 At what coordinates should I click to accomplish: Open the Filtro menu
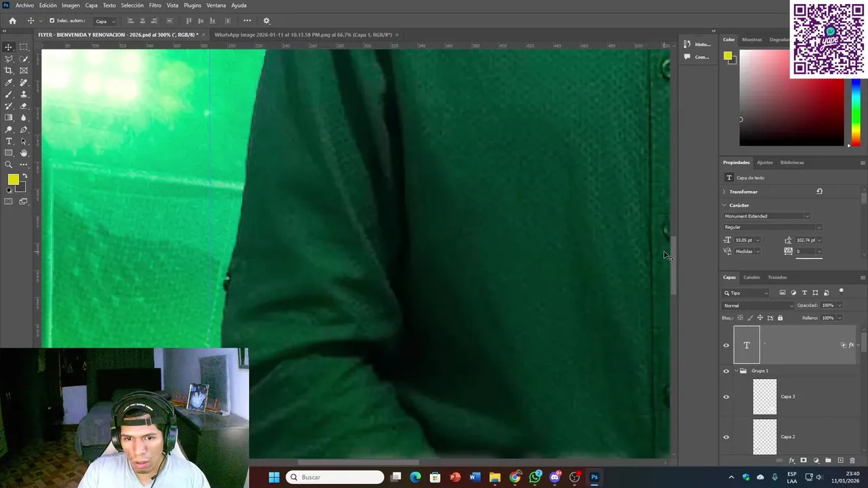point(155,5)
